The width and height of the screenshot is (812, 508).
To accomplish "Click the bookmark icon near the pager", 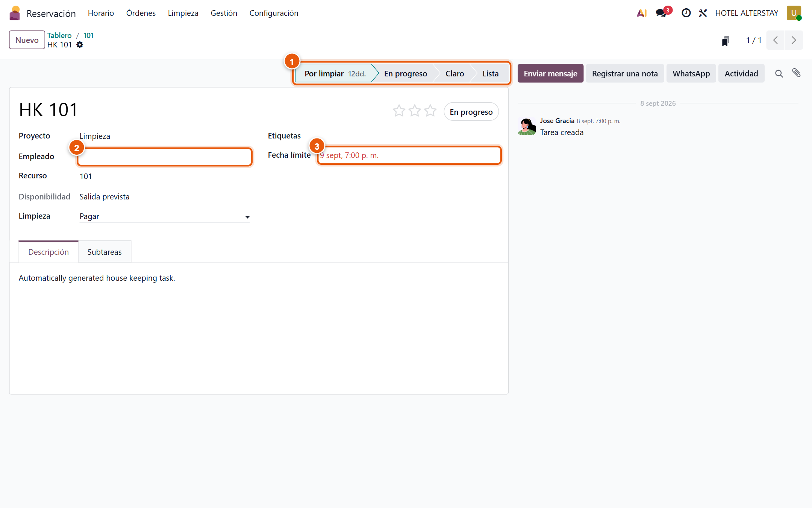I will 726,41.
